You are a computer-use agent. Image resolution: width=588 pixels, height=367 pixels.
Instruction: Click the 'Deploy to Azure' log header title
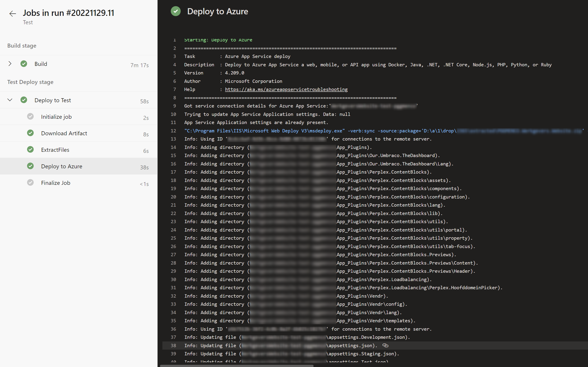(217, 11)
